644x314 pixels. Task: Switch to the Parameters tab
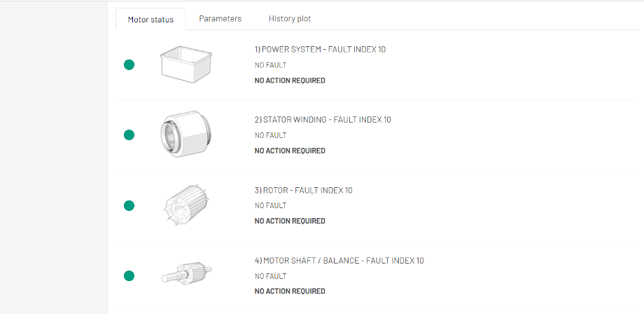click(x=220, y=19)
